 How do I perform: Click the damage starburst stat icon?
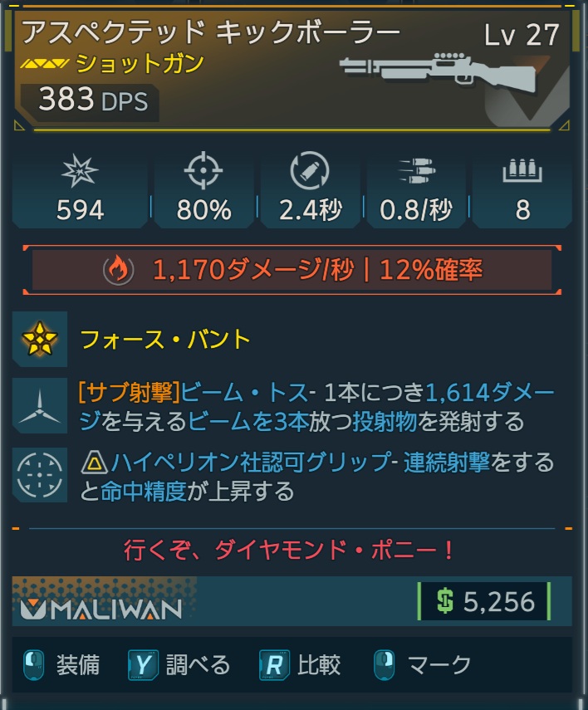[x=80, y=171]
